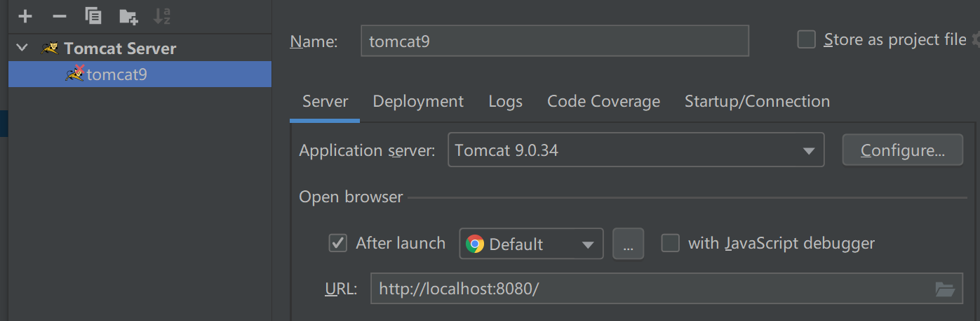Screen dimensions: 980x321
Task: Enable Store as project file checkbox
Action: point(807,40)
